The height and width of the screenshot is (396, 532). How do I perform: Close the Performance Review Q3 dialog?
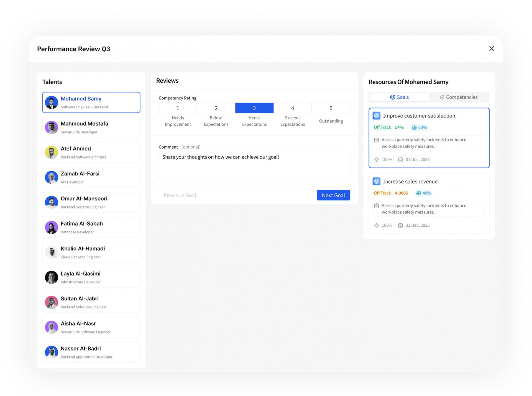pos(491,49)
